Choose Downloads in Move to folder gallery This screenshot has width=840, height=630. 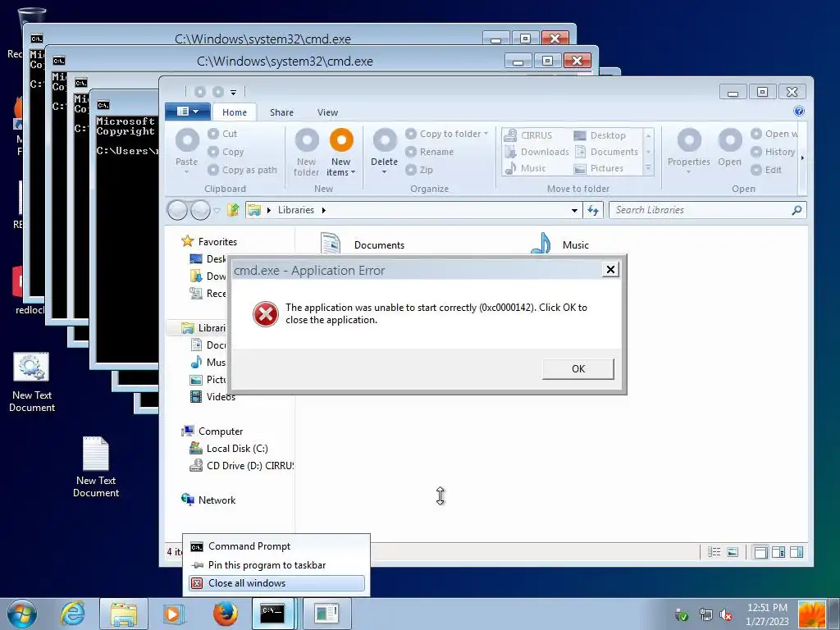tap(537, 152)
